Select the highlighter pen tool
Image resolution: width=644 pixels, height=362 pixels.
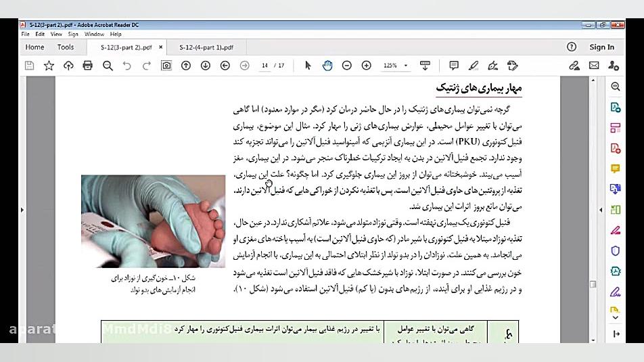[x=473, y=66]
